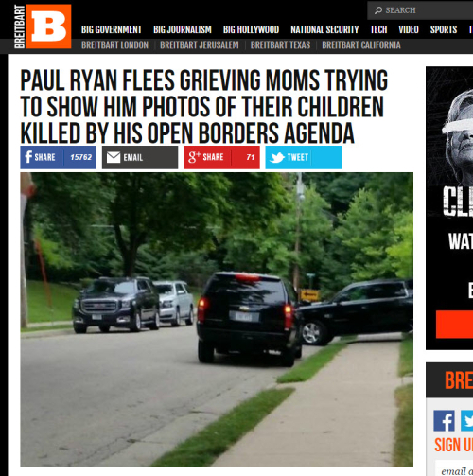This screenshot has height=476, width=473.
Task: Select National Security menu item
Action: click(x=324, y=29)
